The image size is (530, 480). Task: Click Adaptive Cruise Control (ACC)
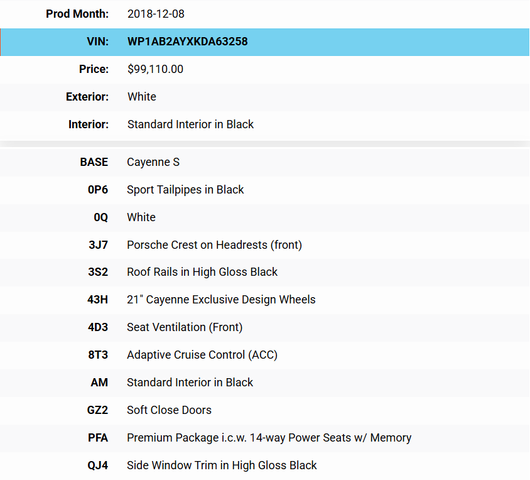[x=202, y=355]
